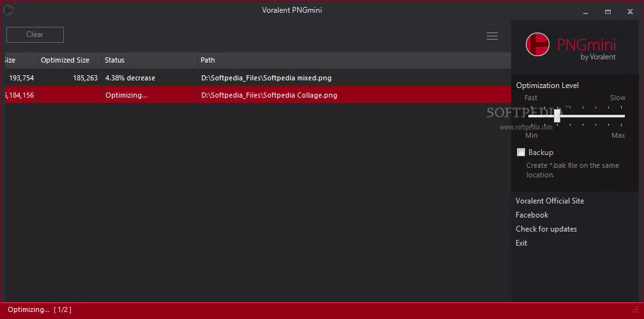Click the 'Optimization Level' label
This screenshot has height=319, width=644.
click(548, 85)
